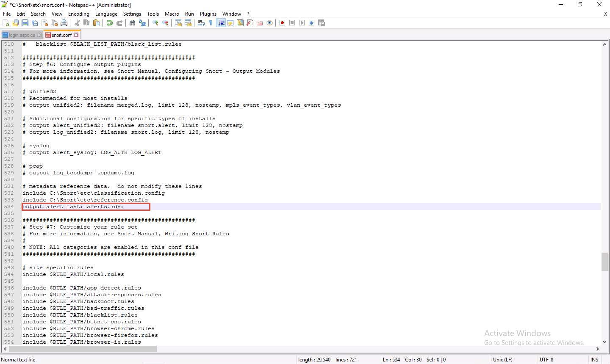Viewport: 610px width, 364px height.
Task: Open the Run menu
Action: [x=190, y=14]
